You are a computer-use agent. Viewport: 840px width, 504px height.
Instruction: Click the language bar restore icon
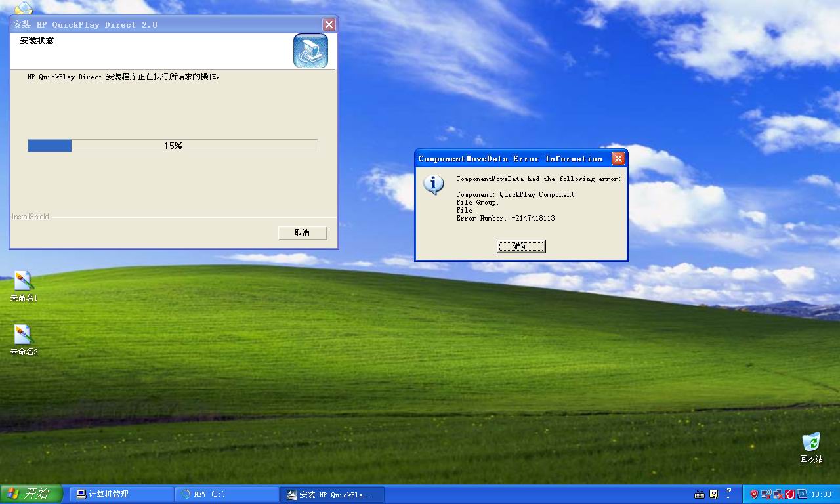[728, 490]
